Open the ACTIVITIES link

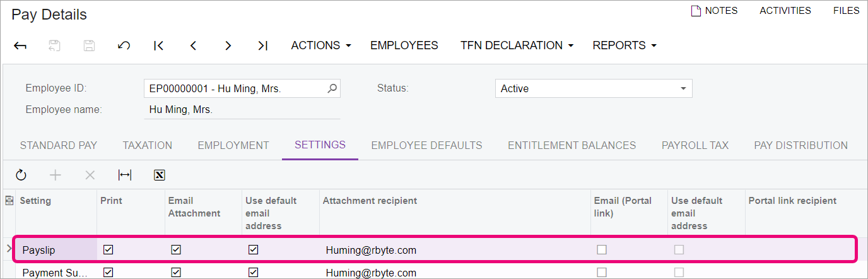point(785,11)
